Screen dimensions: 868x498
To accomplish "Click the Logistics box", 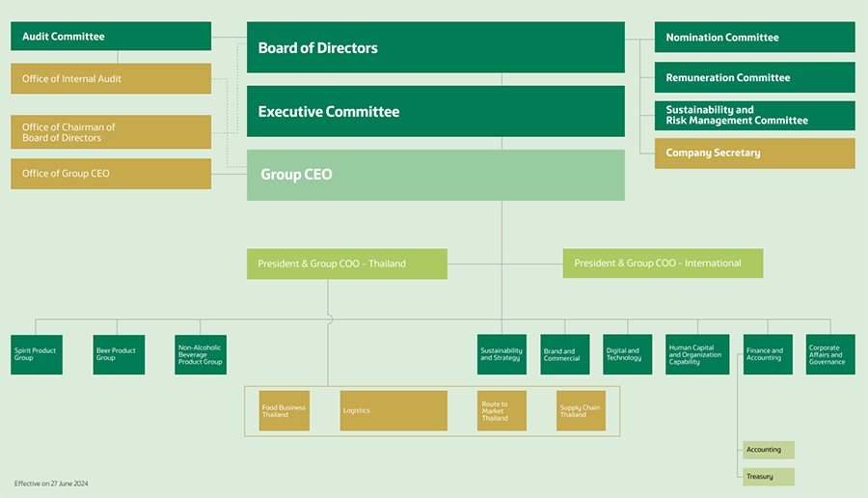I will (x=393, y=411).
